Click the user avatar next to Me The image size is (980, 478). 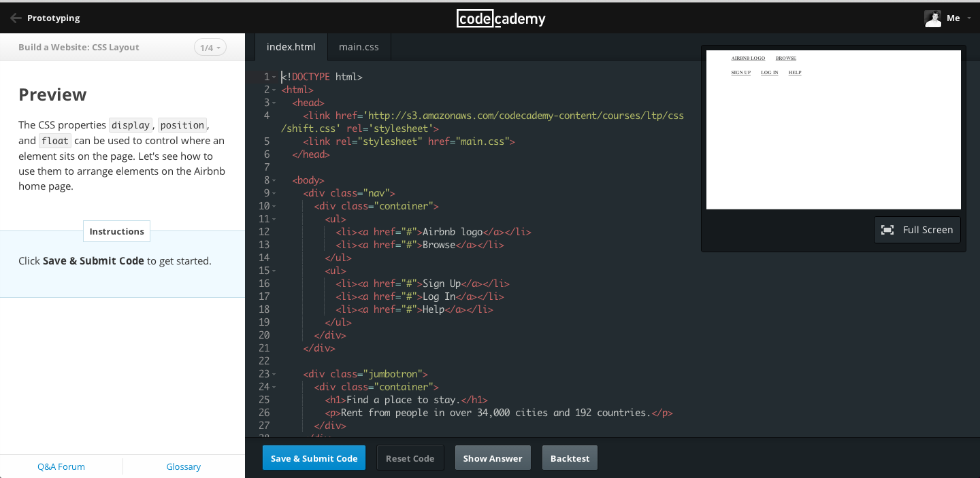coord(933,18)
